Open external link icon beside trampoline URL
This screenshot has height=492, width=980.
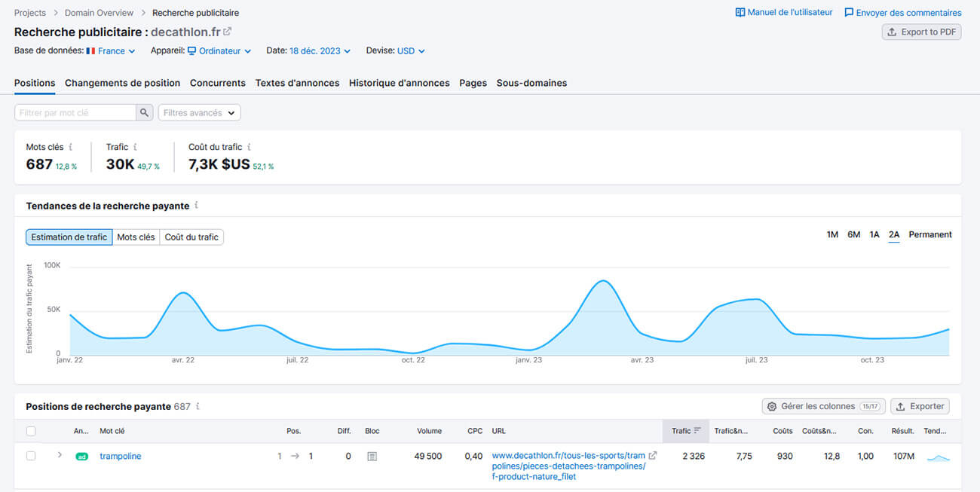653,456
